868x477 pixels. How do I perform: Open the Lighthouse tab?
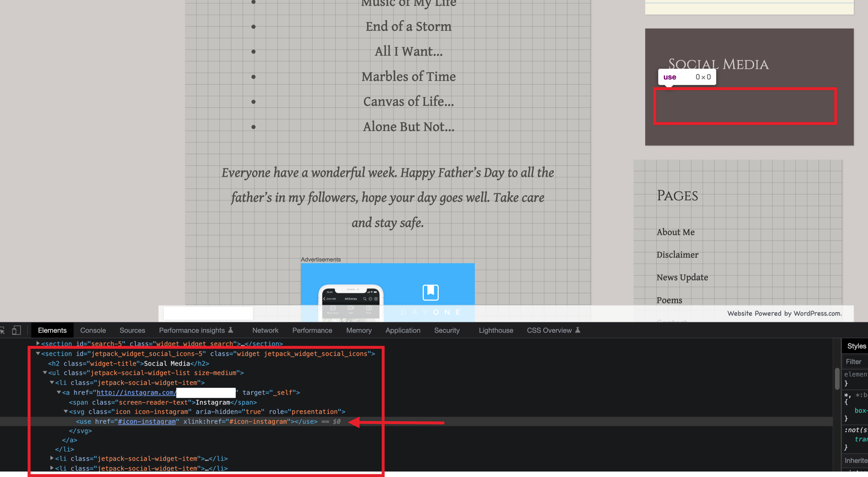(x=496, y=330)
